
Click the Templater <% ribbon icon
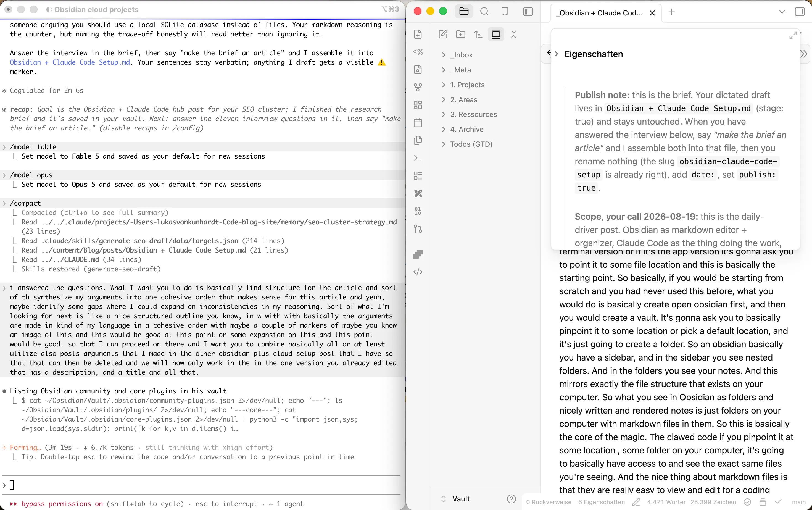[418, 52]
